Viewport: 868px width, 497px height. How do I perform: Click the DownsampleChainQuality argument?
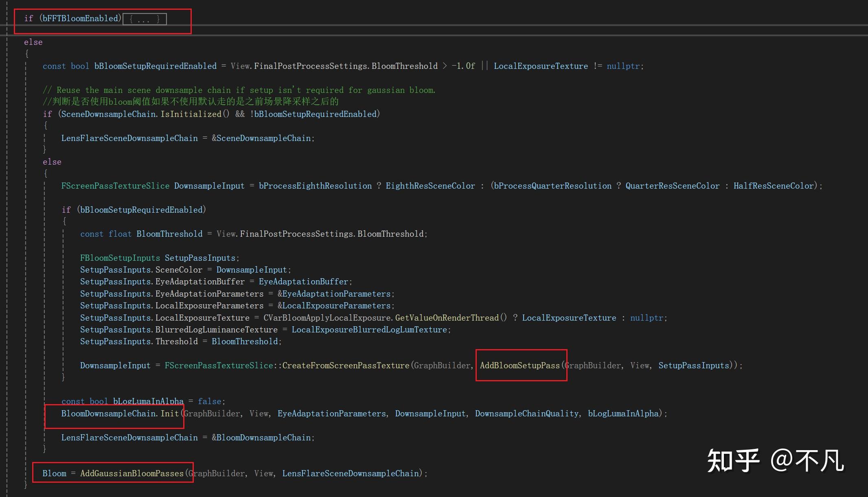[526, 413]
